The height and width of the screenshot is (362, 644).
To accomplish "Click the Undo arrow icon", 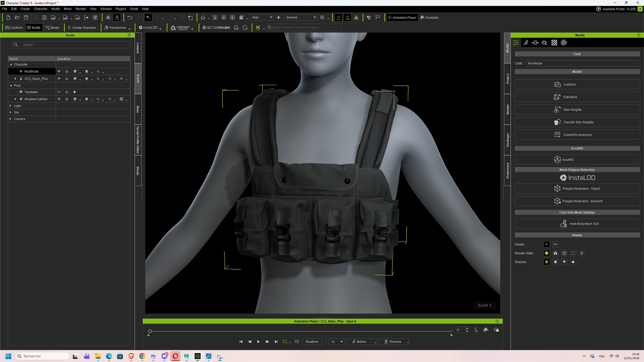I will coord(129,17).
